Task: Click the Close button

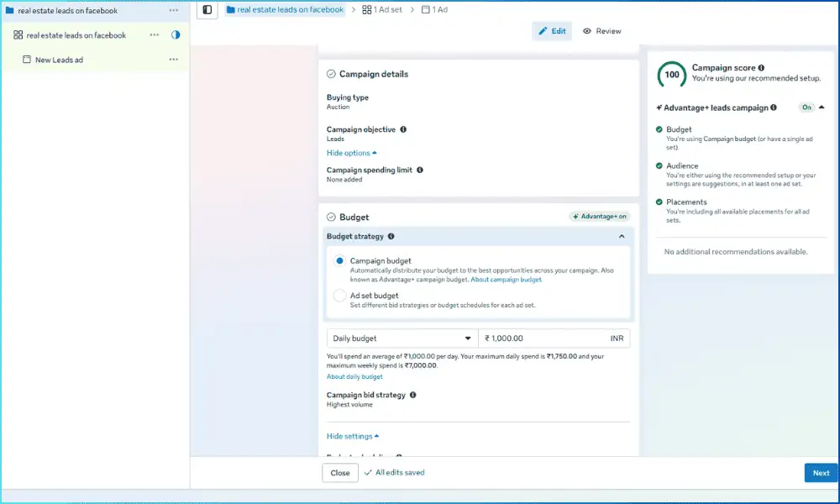Action: point(340,473)
